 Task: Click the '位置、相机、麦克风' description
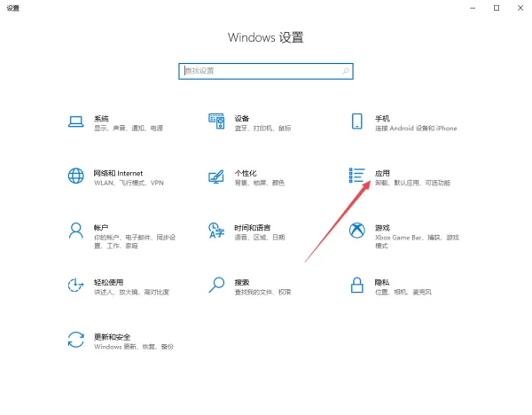(403, 292)
